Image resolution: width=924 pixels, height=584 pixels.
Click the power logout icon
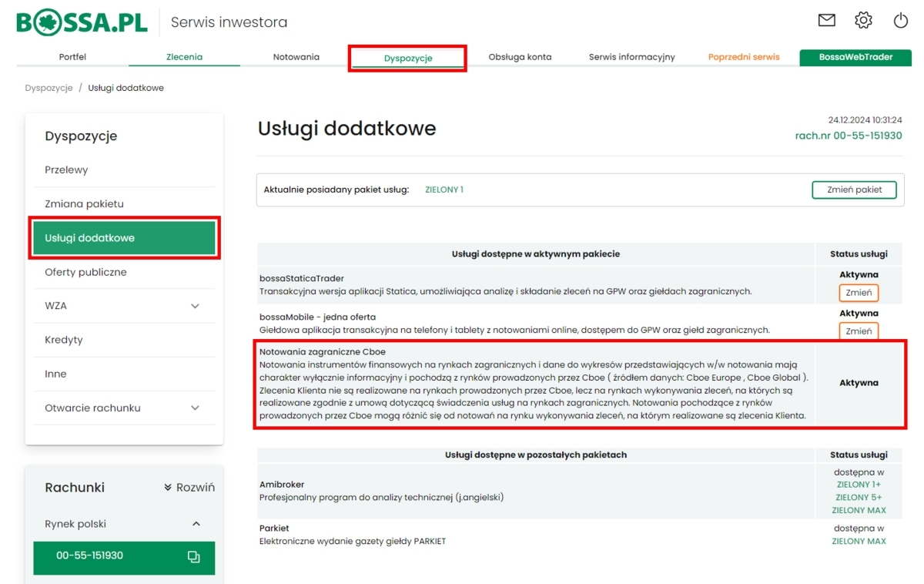(x=900, y=21)
